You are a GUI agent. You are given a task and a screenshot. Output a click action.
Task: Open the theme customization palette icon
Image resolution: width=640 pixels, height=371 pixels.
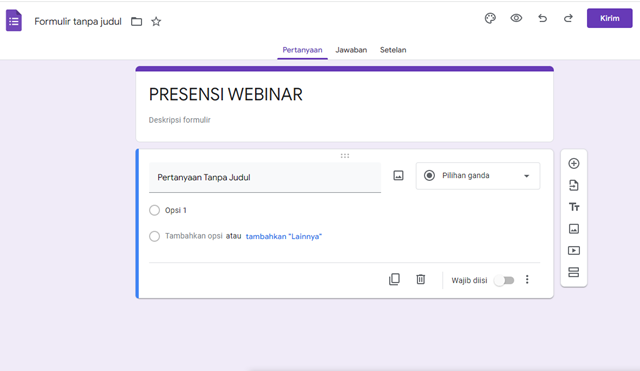[x=490, y=18]
